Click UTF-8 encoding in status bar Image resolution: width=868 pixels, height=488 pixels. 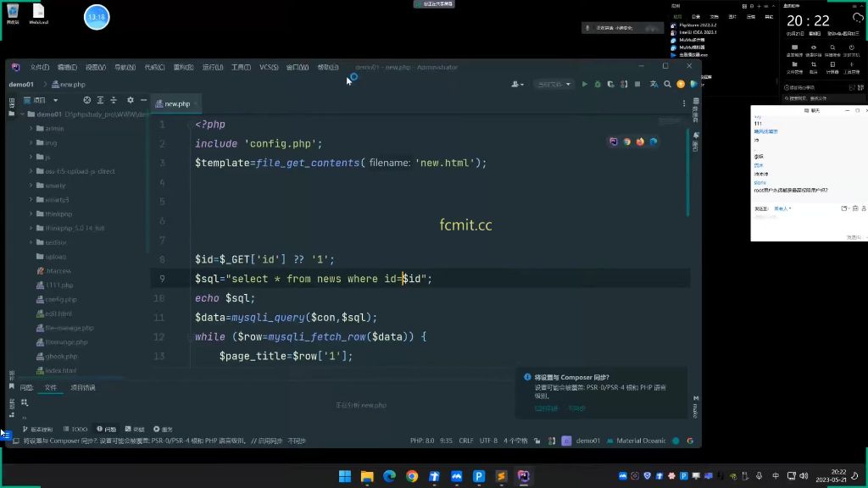(x=488, y=441)
